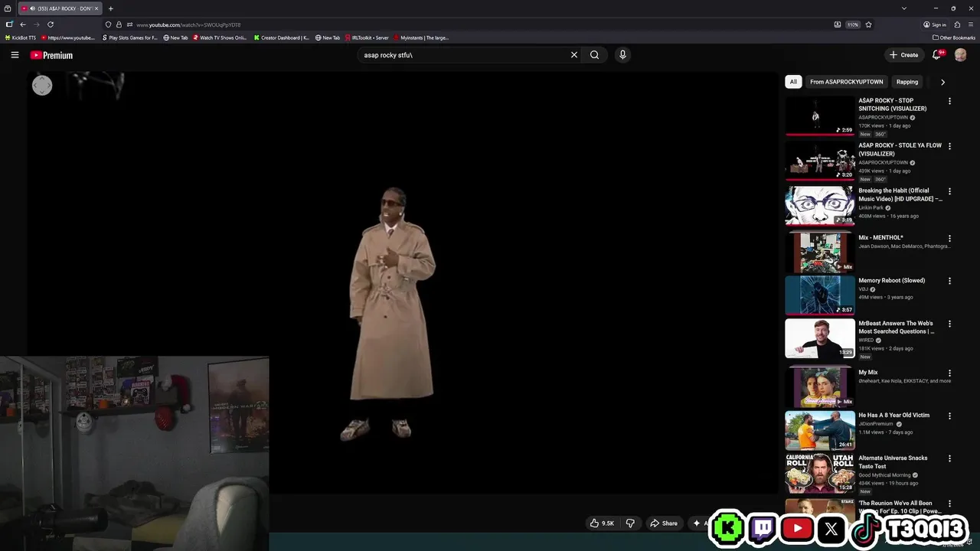
Task: Click browser Sign in button
Action: [x=935, y=24]
